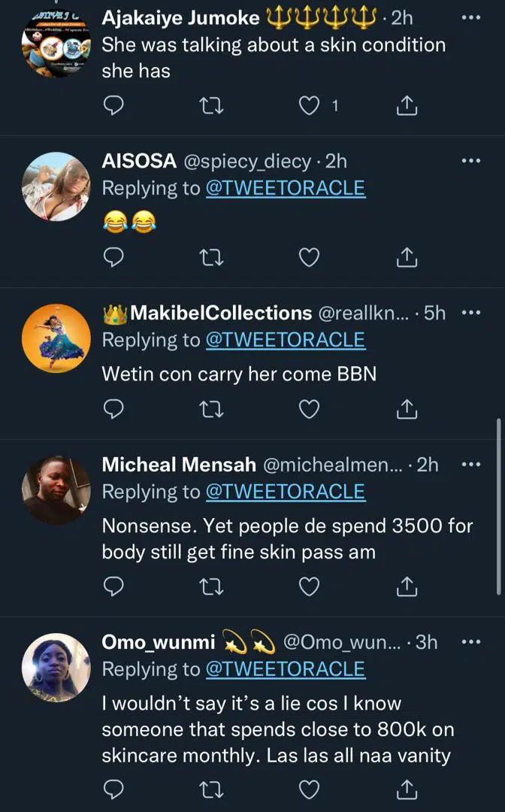Open Micheal Mensah's profile name
The image size is (505, 812).
[179, 465]
